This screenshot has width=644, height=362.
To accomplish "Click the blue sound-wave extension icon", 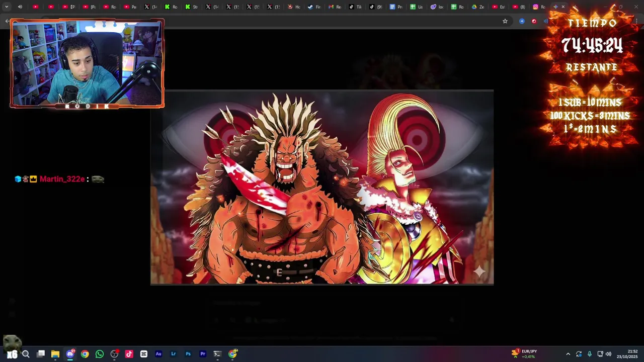I will 545,21.
